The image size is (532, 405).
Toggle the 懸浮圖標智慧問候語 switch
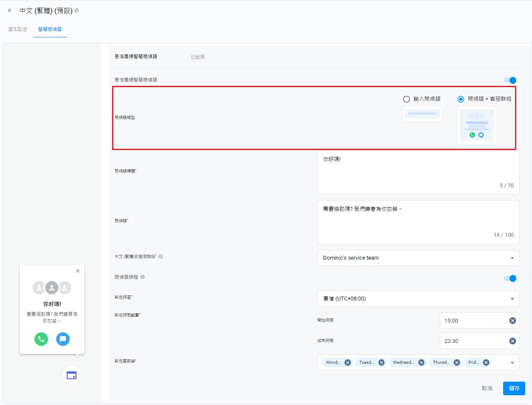(510, 80)
